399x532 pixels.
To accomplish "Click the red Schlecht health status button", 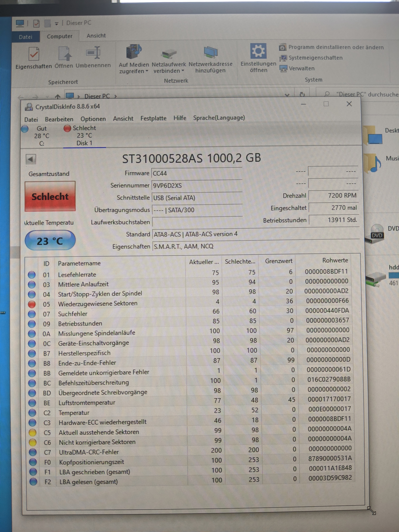I will 50,196.
